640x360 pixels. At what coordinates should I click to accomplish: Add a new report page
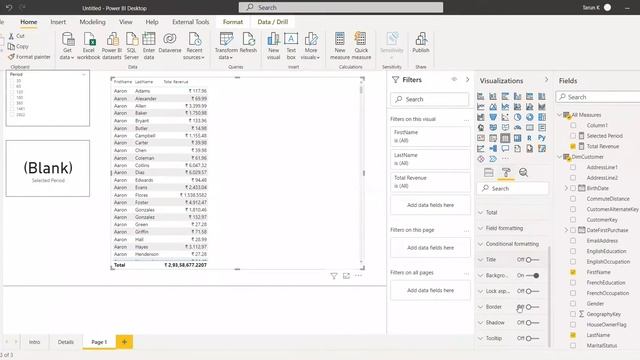pos(124,342)
